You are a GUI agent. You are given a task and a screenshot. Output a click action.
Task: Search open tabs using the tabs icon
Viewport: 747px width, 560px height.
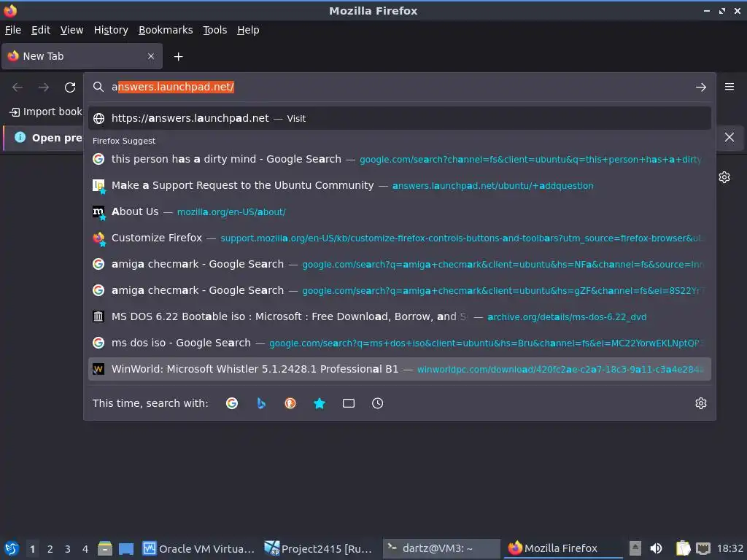(x=348, y=403)
